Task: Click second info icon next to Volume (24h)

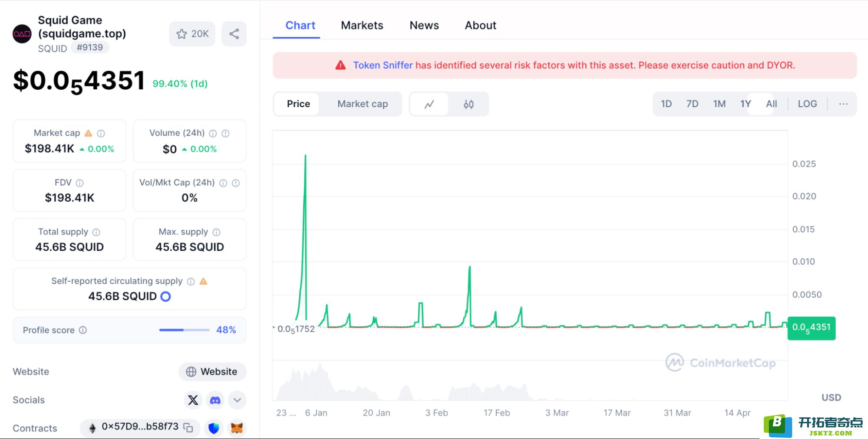Action: (225, 133)
